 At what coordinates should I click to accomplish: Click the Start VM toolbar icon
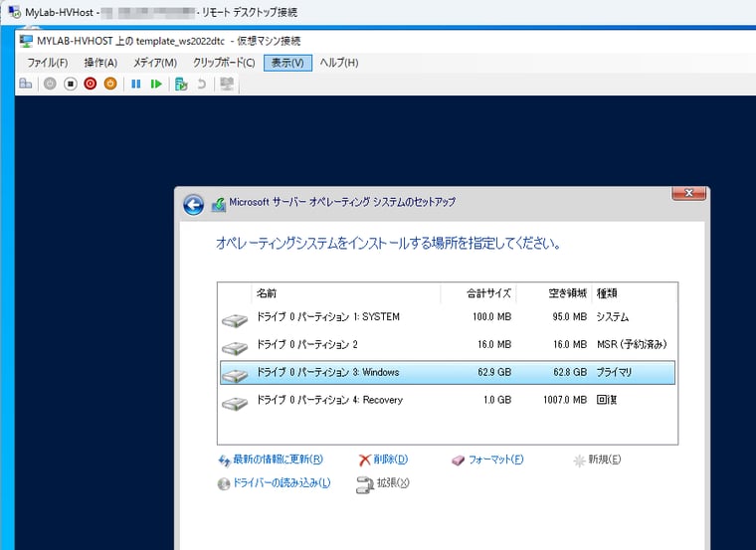[50, 84]
